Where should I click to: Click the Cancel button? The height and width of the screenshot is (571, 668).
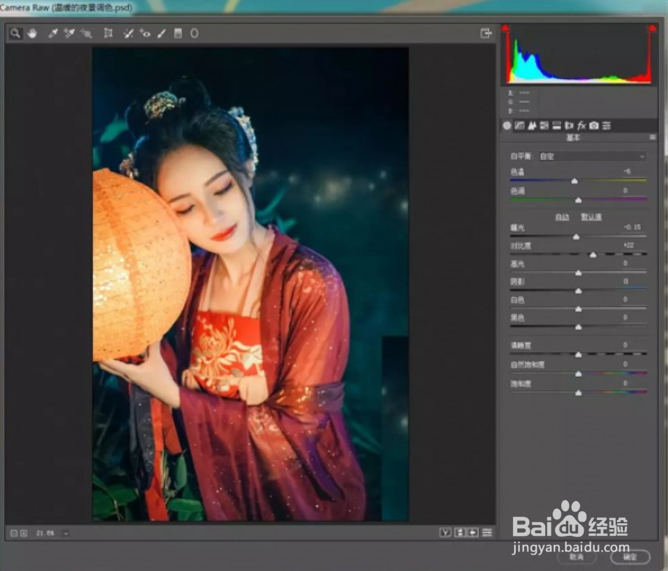point(576,557)
